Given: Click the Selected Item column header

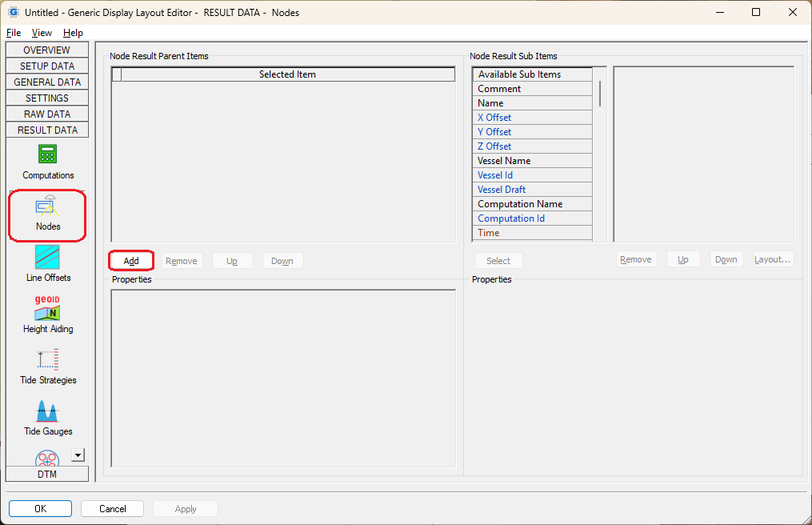Looking at the screenshot, I should [x=288, y=74].
